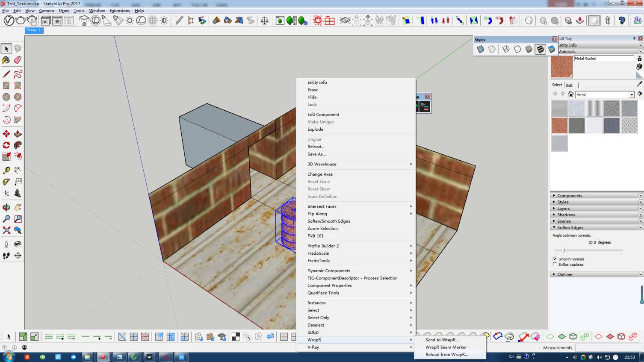
Task: Click the Zoom Extents tool
Action: 6,230
